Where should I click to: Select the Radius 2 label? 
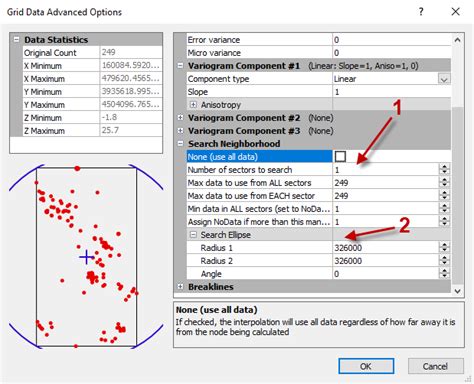[x=216, y=261]
